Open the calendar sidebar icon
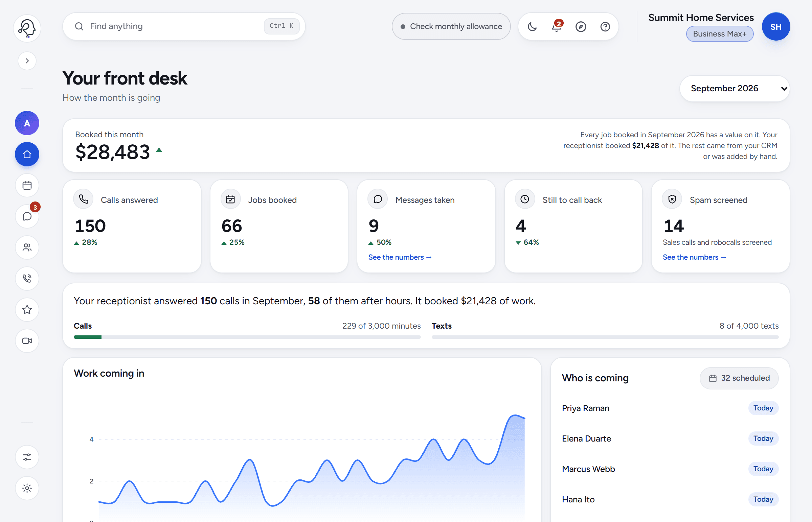Viewport: 812px width, 522px height. [27, 185]
